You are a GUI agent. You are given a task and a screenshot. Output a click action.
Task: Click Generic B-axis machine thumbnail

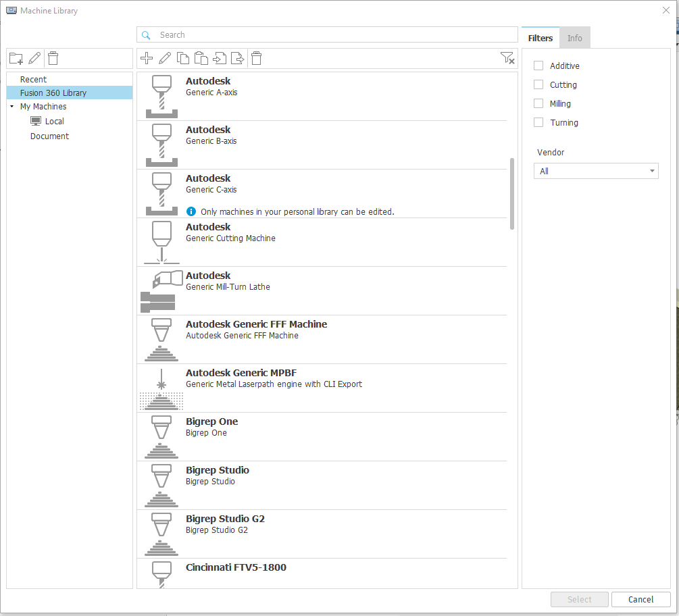tap(161, 145)
